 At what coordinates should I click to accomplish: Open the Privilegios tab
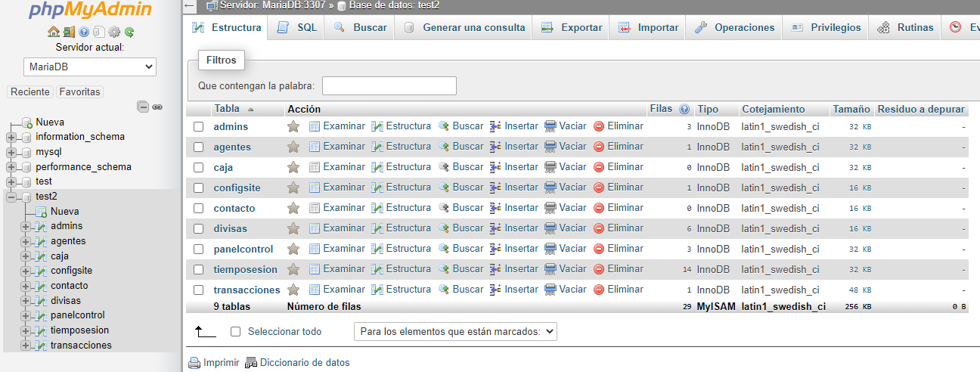coord(826,27)
